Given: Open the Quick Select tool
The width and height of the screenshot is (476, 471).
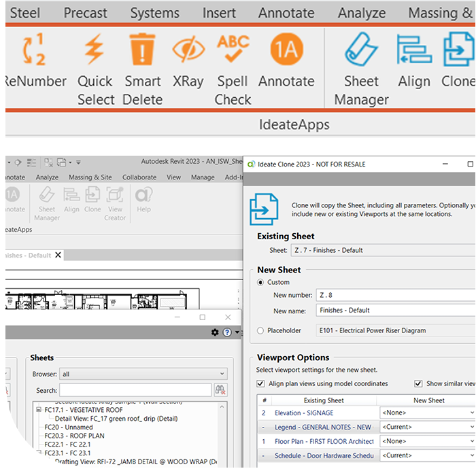Looking at the screenshot, I should coord(95,70).
